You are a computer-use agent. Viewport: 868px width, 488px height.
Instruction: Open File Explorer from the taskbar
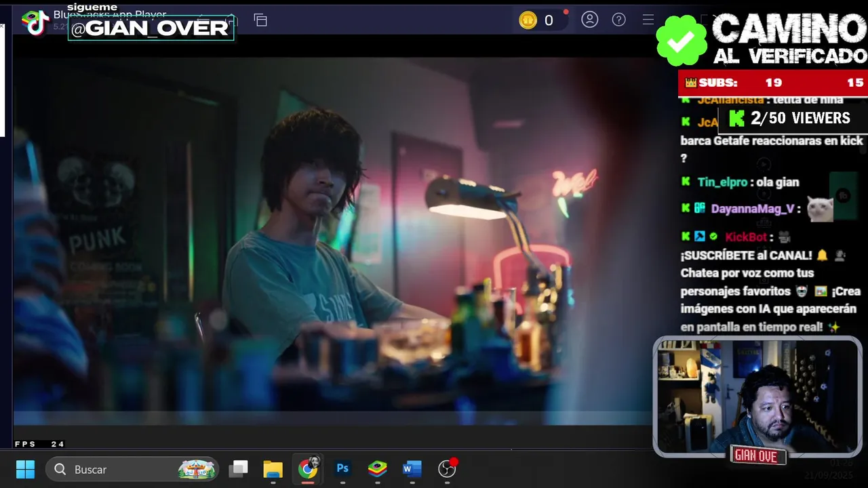[x=273, y=469]
